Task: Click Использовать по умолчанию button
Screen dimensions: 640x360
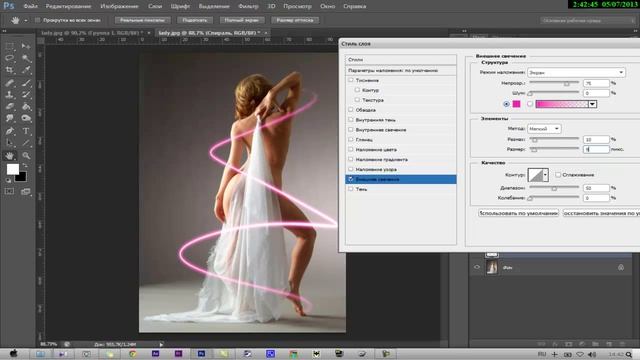Action: 518,213
